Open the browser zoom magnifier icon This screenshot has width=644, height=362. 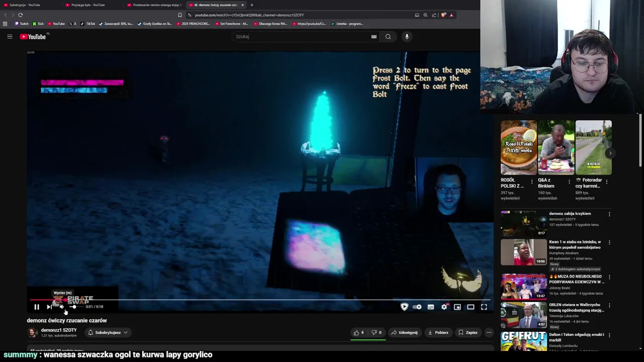click(x=425, y=15)
